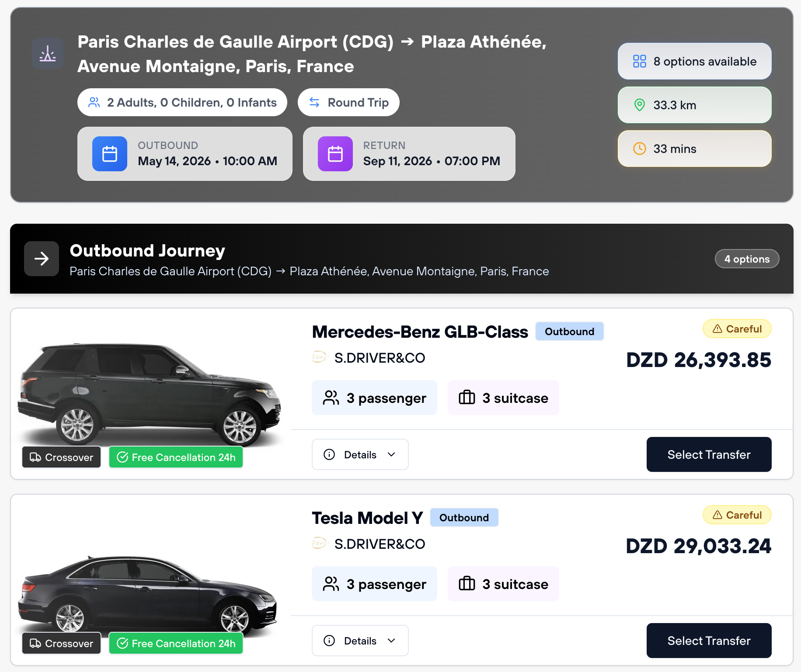The width and height of the screenshot is (801, 672).
Task: Click the S.DRIVER&CO provider link on the Tesla card
Action: coord(380,544)
